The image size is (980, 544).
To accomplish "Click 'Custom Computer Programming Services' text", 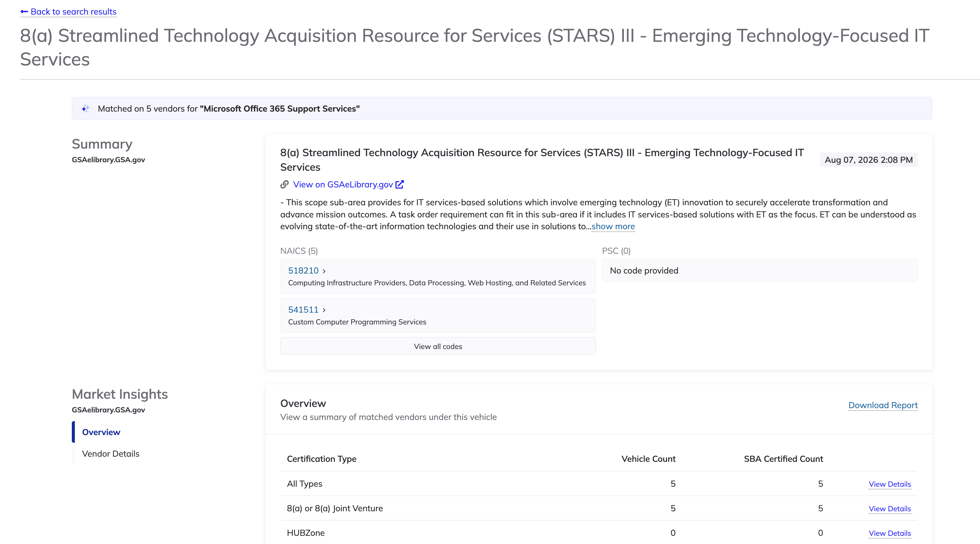I will pos(357,322).
